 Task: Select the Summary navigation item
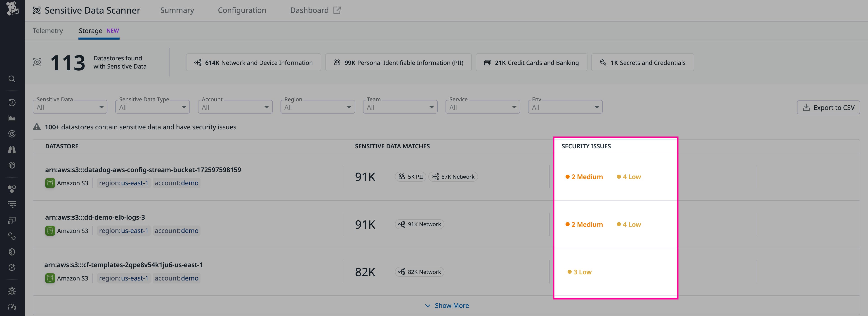tap(177, 10)
